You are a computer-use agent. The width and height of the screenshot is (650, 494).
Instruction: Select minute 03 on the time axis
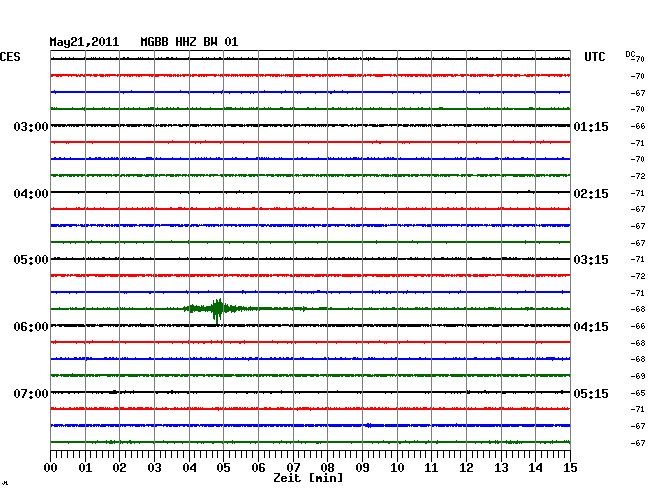point(154,468)
